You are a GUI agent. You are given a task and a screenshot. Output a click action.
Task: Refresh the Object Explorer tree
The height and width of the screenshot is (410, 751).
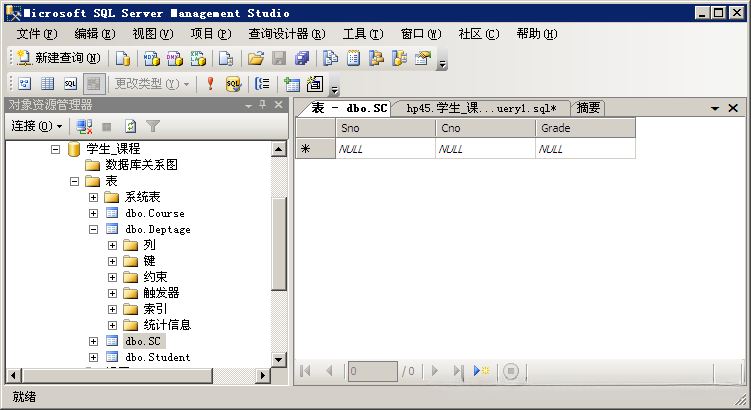[130, 126]
